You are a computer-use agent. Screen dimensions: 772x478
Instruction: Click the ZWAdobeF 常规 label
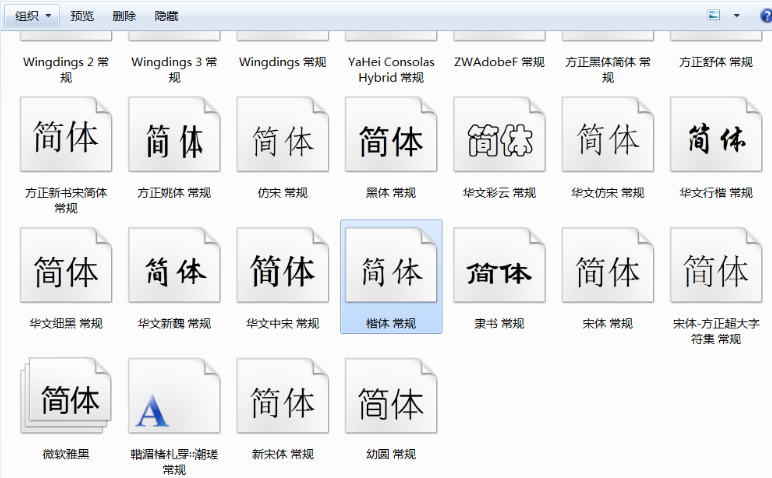[499, 62]
